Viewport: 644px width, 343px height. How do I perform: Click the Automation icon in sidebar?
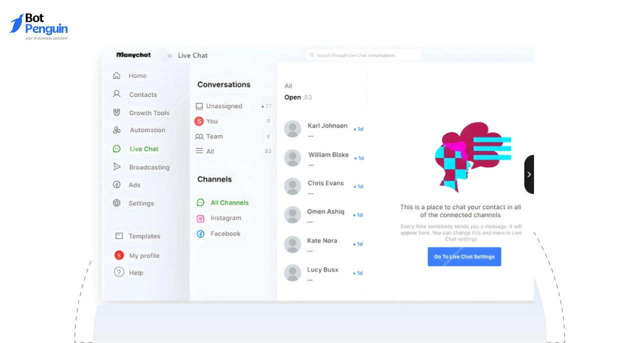coord(116,130)
